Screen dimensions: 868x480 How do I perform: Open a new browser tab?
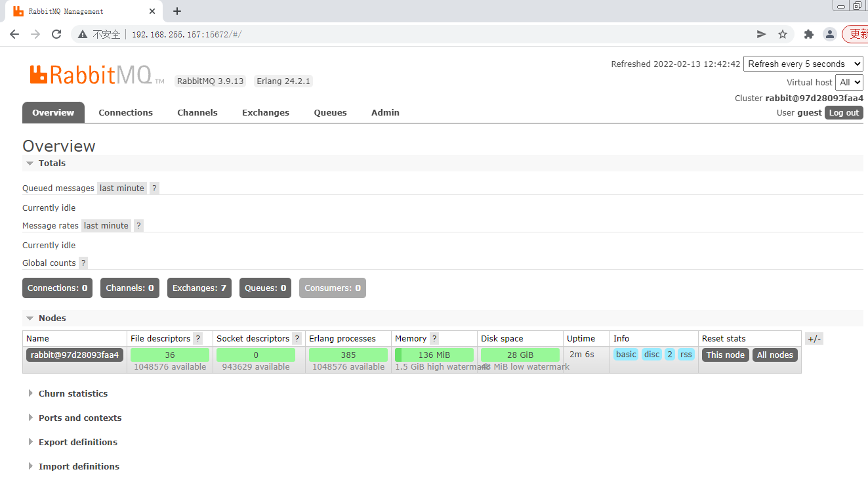point(177,11)
